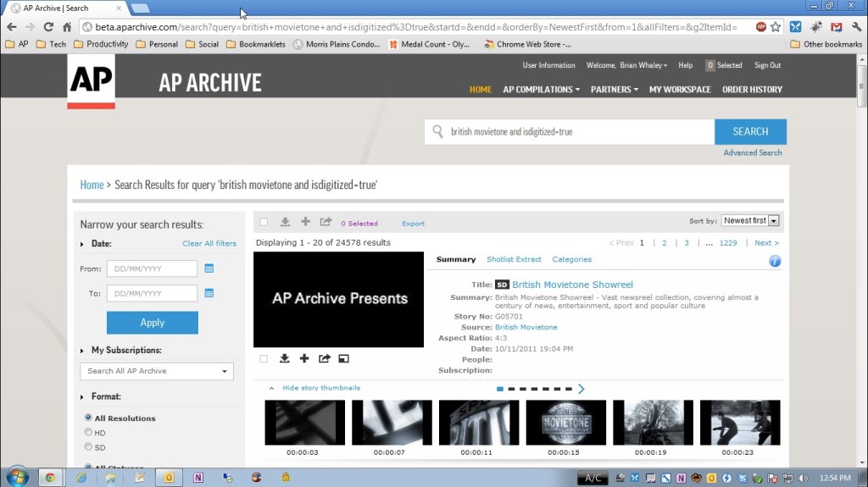Click the share icon below the video preview
868x487 pixels.
coord(325,358)
